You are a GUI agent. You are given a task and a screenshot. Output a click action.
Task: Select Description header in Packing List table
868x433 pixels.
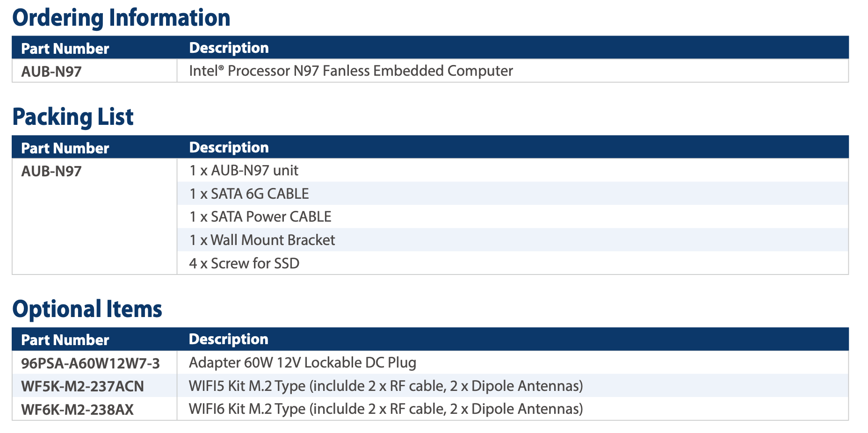[229, 147]
